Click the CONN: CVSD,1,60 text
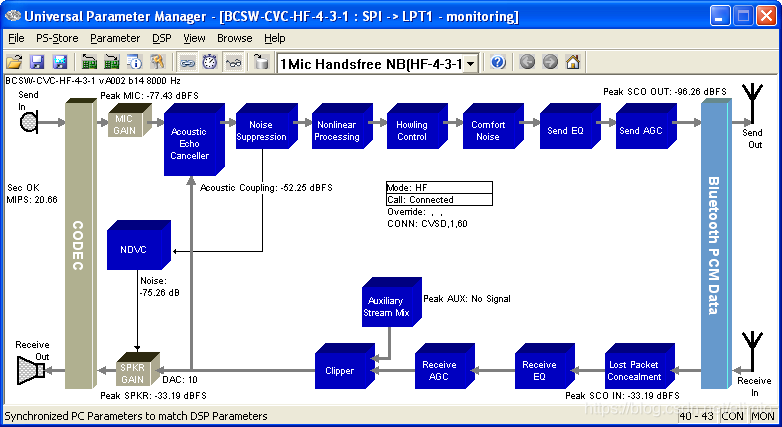The width and height of the screenshot is (782, 427). pyautogui.click(x=427, y=224)
